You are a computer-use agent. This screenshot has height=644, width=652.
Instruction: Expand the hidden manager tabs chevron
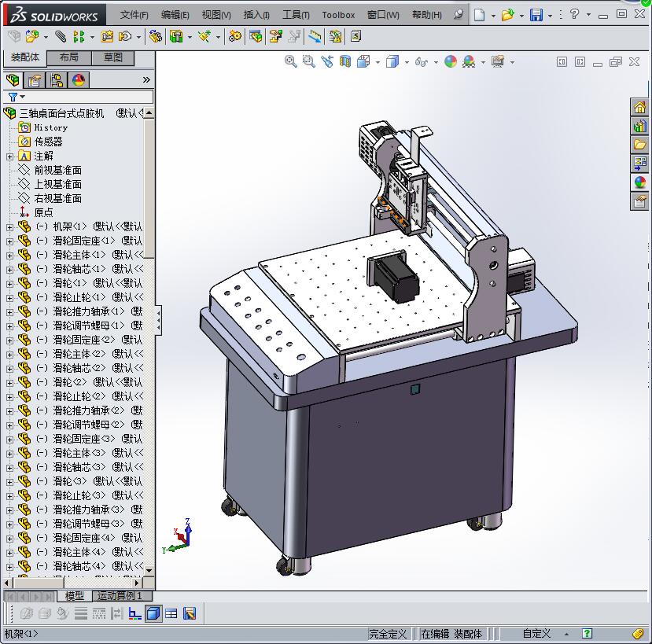pyautogui.click(x=146, y=80)
